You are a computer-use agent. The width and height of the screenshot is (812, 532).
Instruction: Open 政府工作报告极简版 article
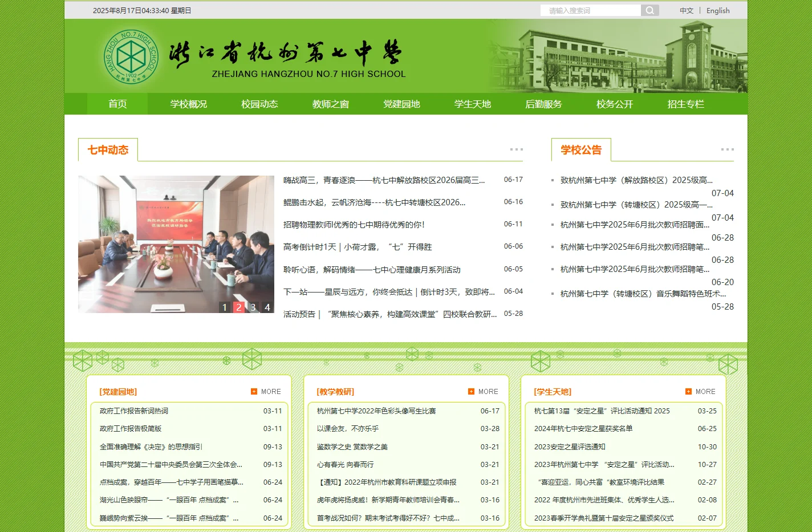pyautogui.click(x=131, y=429)
